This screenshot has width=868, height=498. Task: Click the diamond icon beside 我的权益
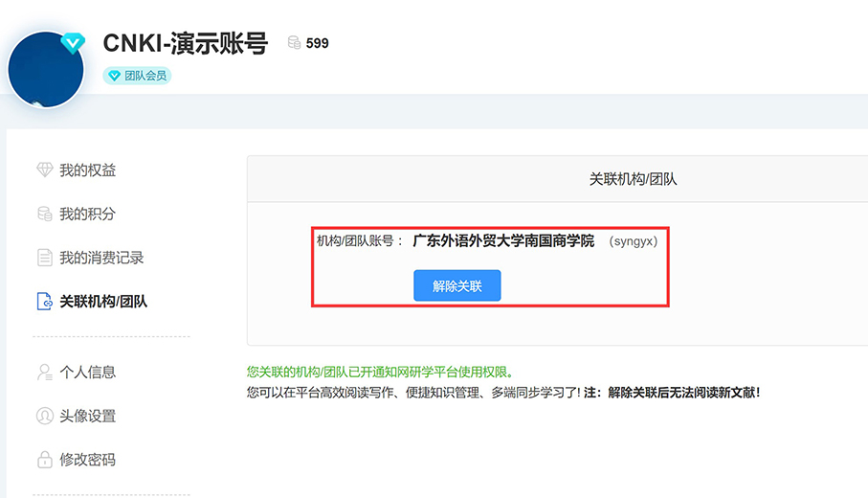pos(45,170)
